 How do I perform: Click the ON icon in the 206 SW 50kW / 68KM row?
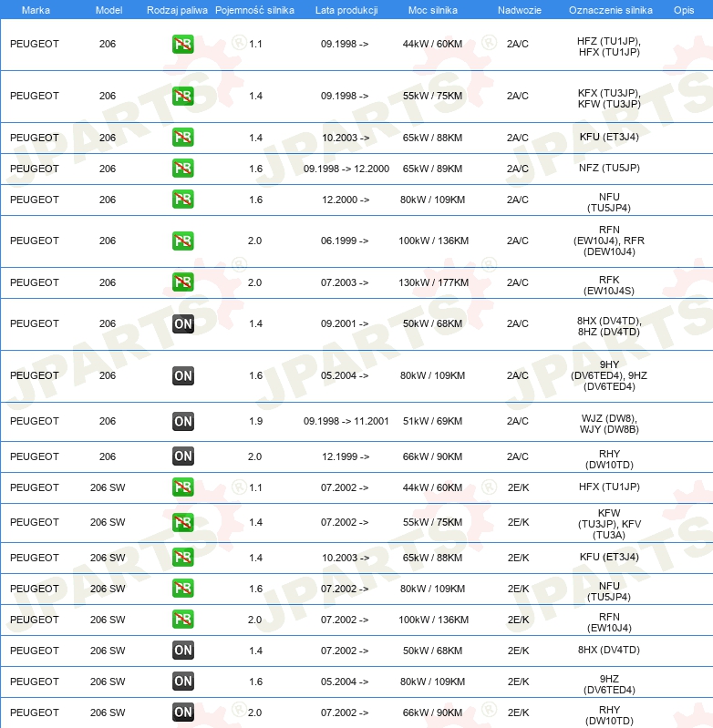(x=183, y=651)
